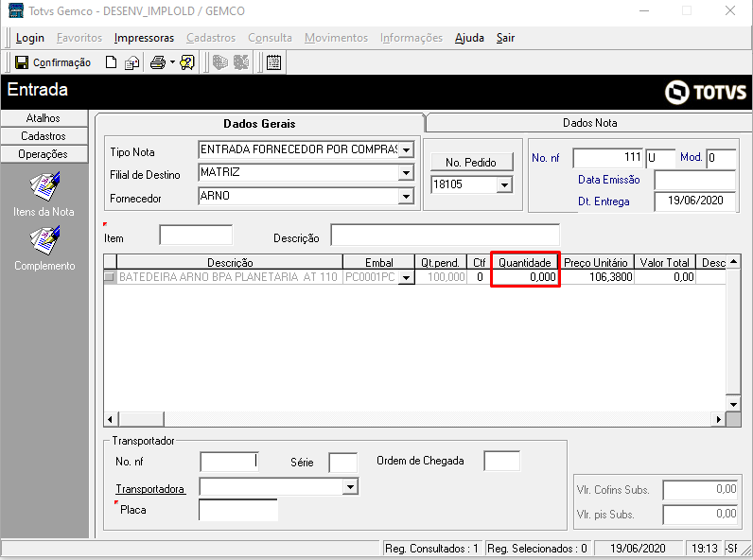The height and width of the screenshot is (560, 753).
Task: Open the Ajuda menu
Action: click(469, 38)
